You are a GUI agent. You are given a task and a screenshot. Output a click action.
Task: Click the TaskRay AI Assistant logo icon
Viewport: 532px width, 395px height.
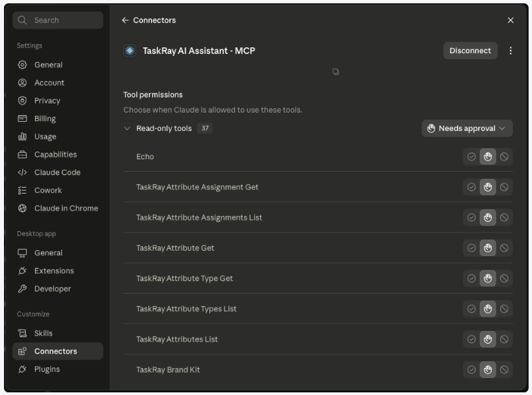(x=130, y=51)
